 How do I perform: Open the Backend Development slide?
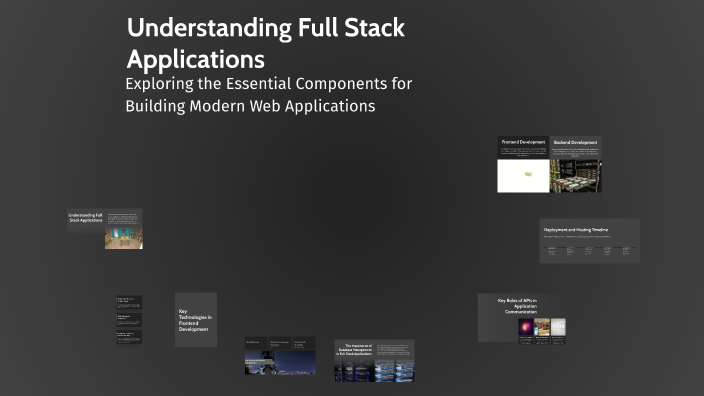coord(575,164)
